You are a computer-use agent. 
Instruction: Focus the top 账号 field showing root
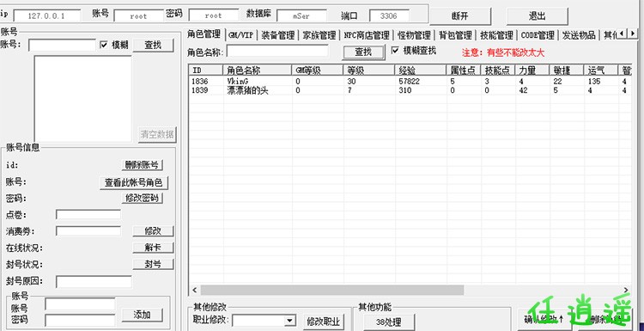pyautogui.click(x=138, y=16)
